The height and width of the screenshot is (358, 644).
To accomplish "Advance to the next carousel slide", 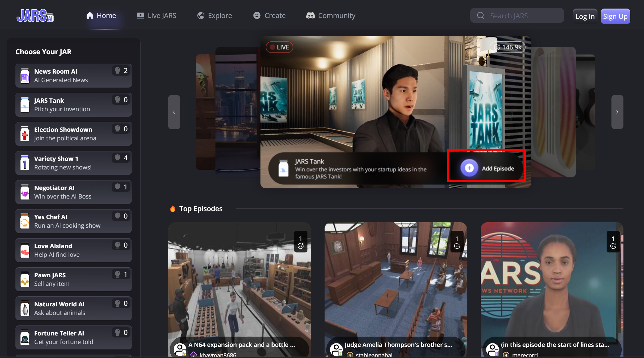I will [x=617, y=112].
